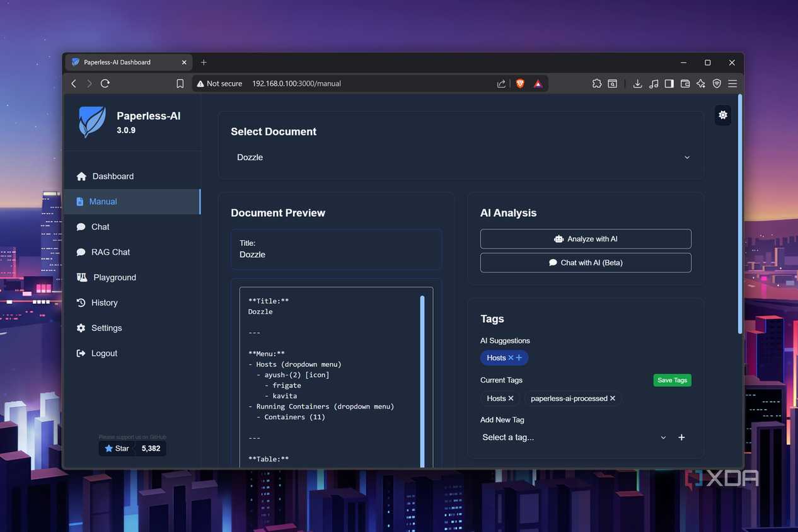Viewport: 798px width, 532px height.
Task: Click the search-tabs toolbar icon
Action: pos(612,83)
